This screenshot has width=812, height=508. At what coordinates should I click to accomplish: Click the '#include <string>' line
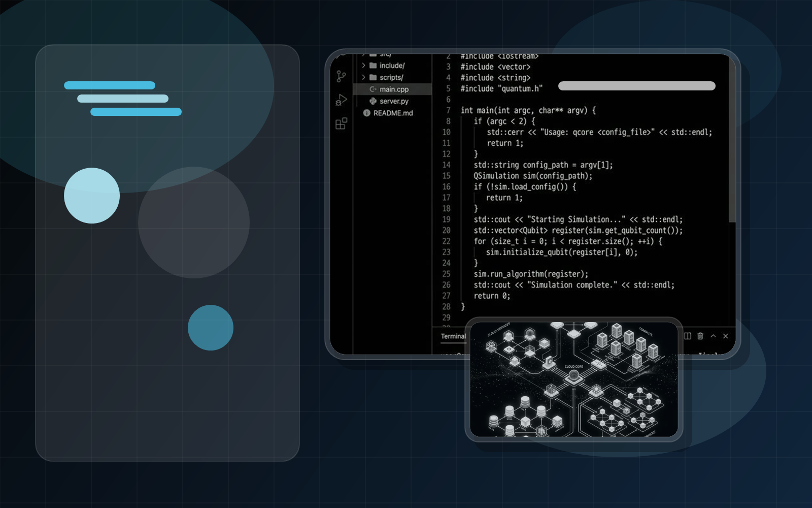[x=495, y=78]
